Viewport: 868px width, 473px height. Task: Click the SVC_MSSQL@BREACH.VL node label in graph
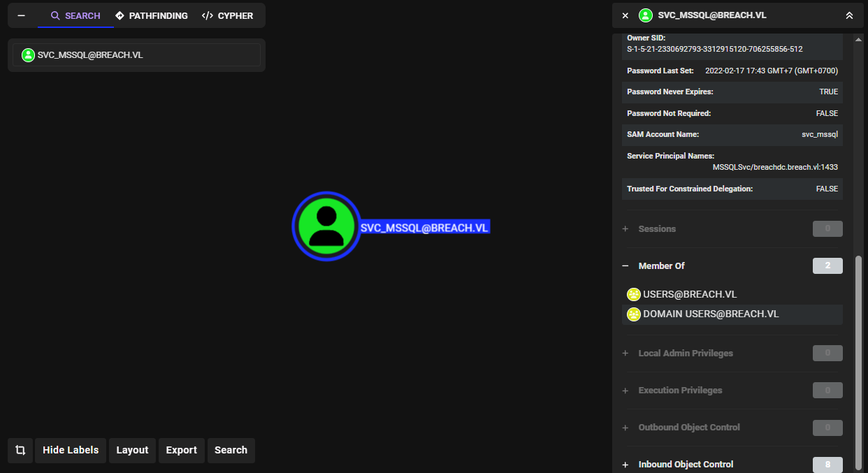pos(424,228)
